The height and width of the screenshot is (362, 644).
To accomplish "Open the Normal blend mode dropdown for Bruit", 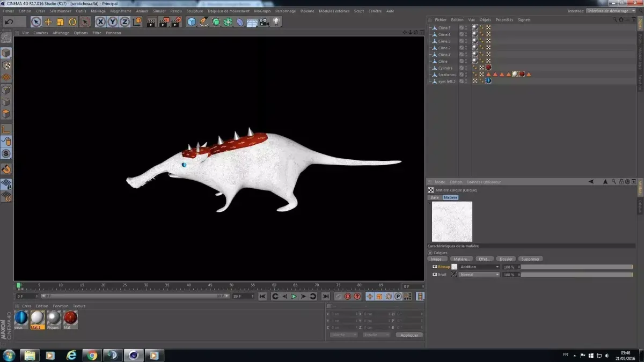I will point(479,275).
